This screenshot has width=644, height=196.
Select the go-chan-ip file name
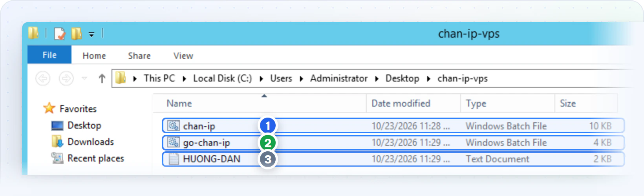point(207,143)
